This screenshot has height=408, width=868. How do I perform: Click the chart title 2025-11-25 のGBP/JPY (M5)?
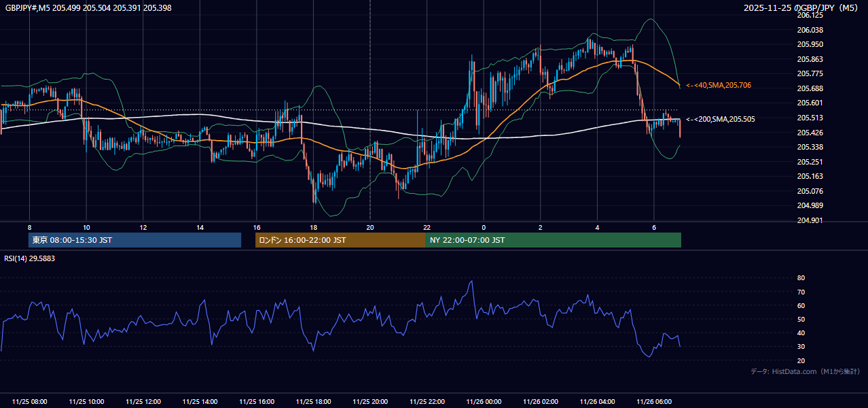coord(802,7)
